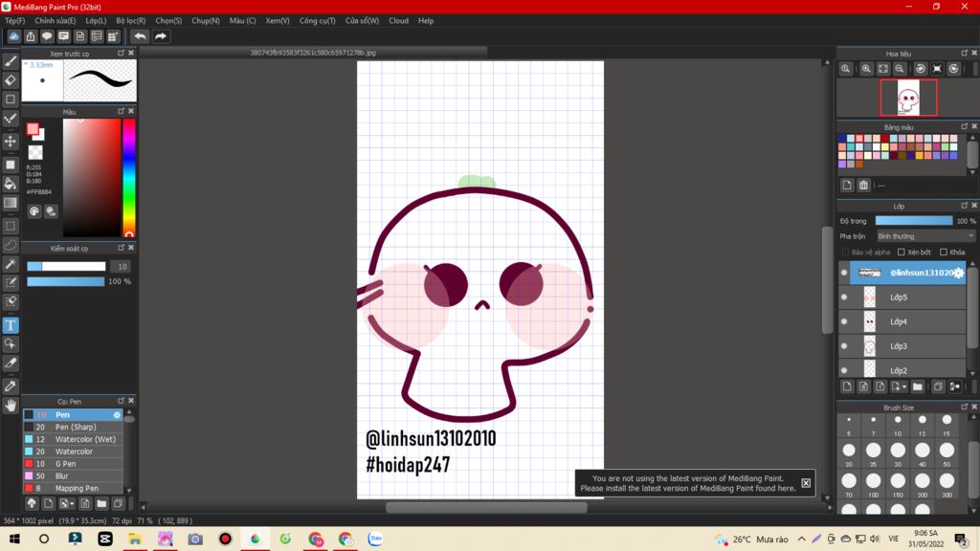
Task: Dismiss the MediBang update notification
Action: [806, 483]
